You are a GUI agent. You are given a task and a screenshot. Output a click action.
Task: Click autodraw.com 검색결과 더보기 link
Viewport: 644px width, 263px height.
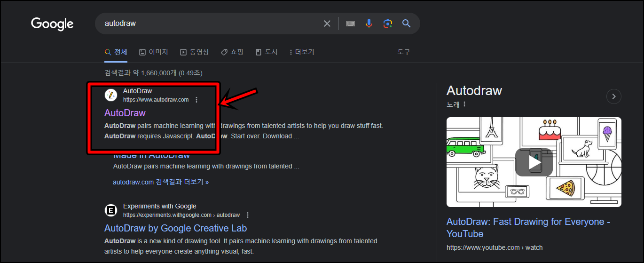[161, 182]
